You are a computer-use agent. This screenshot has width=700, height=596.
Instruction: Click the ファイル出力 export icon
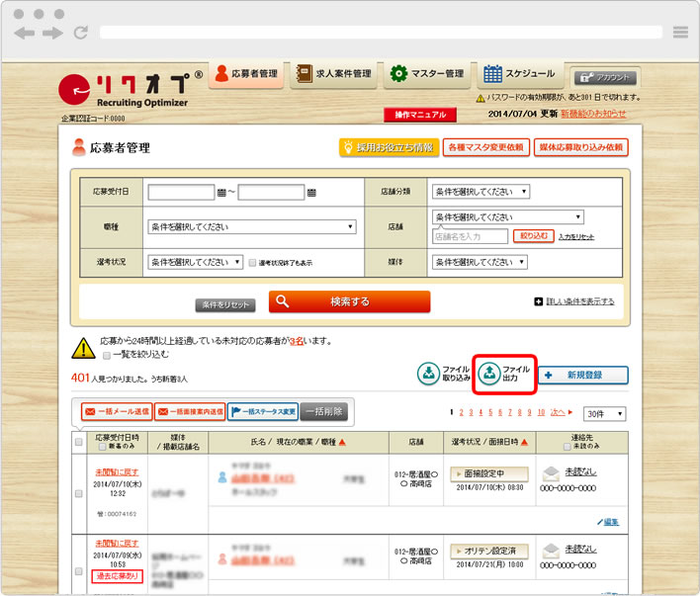tap(489, 374)
